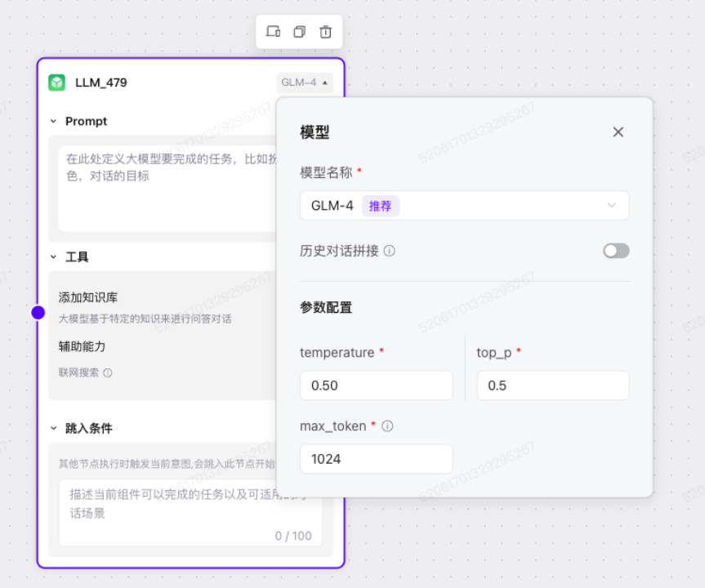Show info about max_token
This screenshot has height=588, width=705.
coord(387,425)
